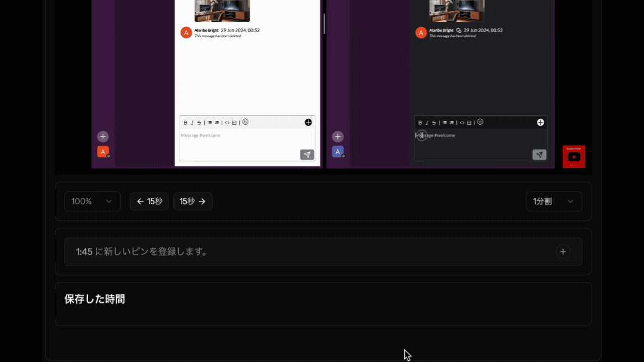This screenshot has width=644, height=362.
Task: Open the 100% zoom level dropdown
Action: [x=92, y=201]
